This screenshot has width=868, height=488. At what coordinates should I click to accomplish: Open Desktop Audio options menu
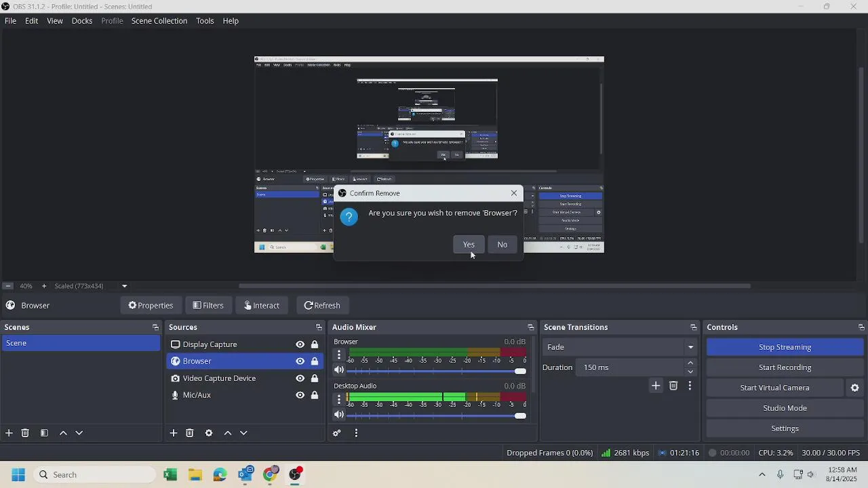(x=339, y=399)
